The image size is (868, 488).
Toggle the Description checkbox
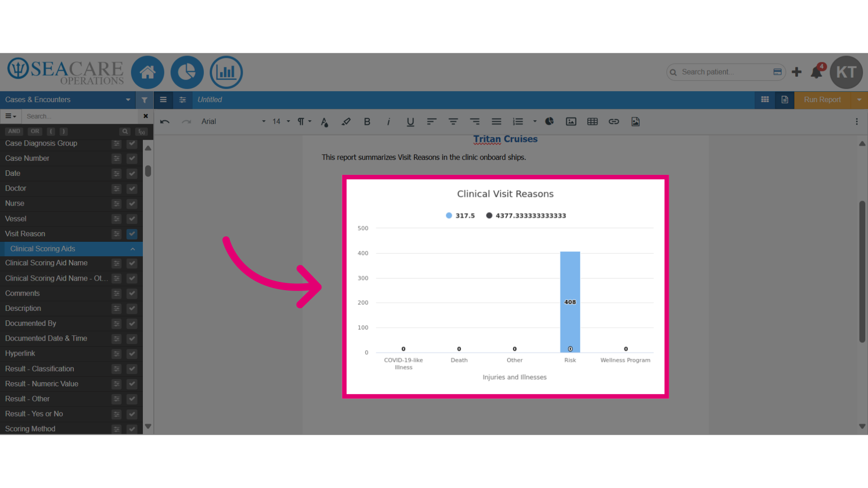(132, 309)
